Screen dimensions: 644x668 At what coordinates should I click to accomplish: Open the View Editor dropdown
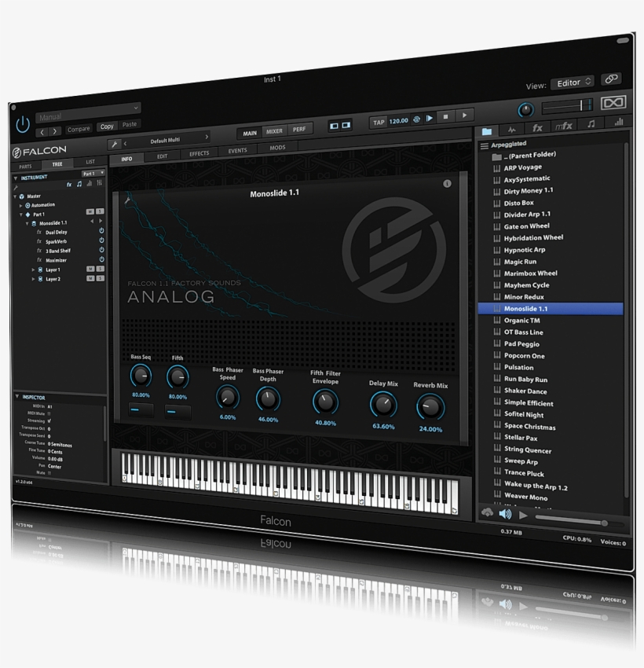572,83
